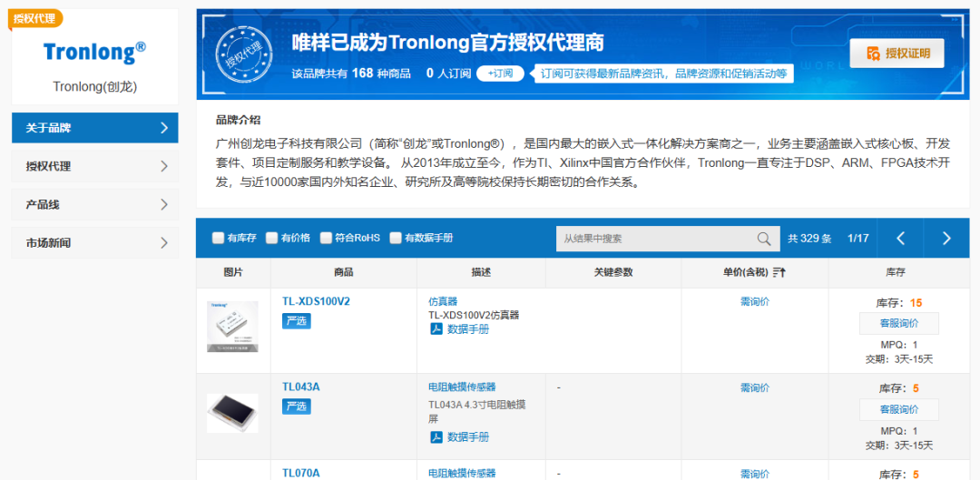The width and height of the screenshot is (980, 480).
Task: Expand 产品线 chevron in sidebar
Action: [x=163, y=204]
